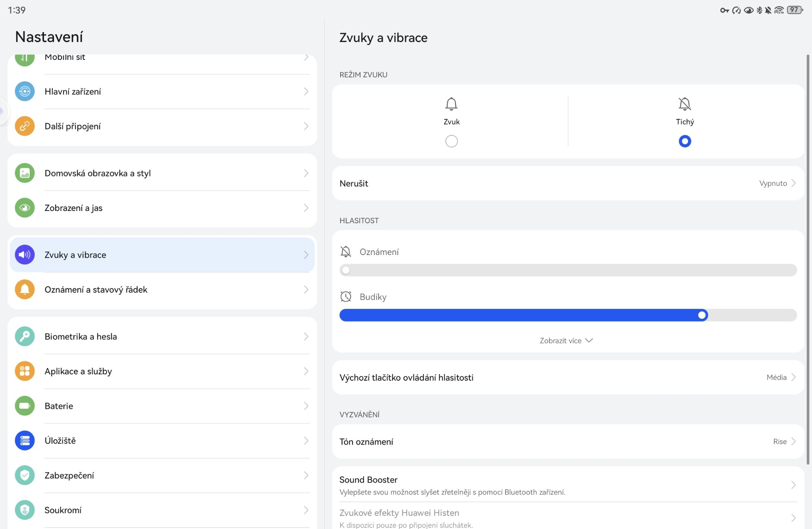
Task: Click the crossed-bell Tichý mode icon
Action: click(x=685, y=104)
